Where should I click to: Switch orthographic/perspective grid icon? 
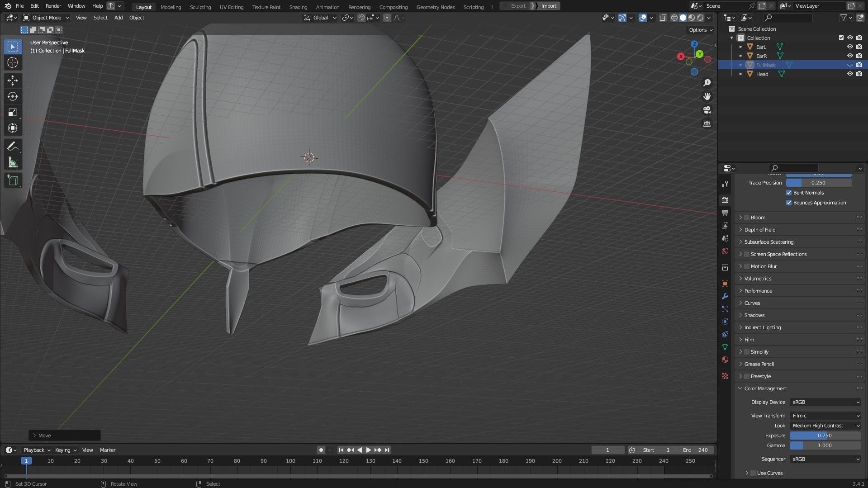(707, 123)
